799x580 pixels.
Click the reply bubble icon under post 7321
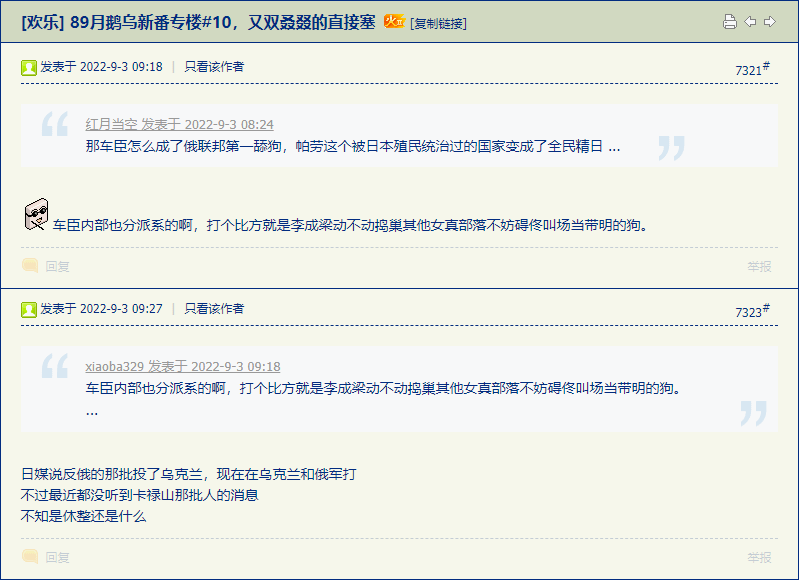pos(30,266)
